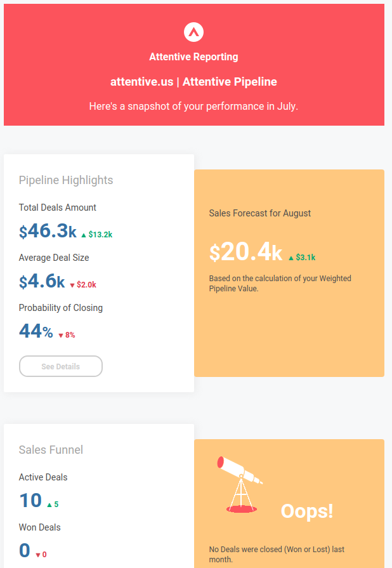Click the $20.4k sales forecast value
392x568 pixels.
pyautogui.click(x=245, y=253)
